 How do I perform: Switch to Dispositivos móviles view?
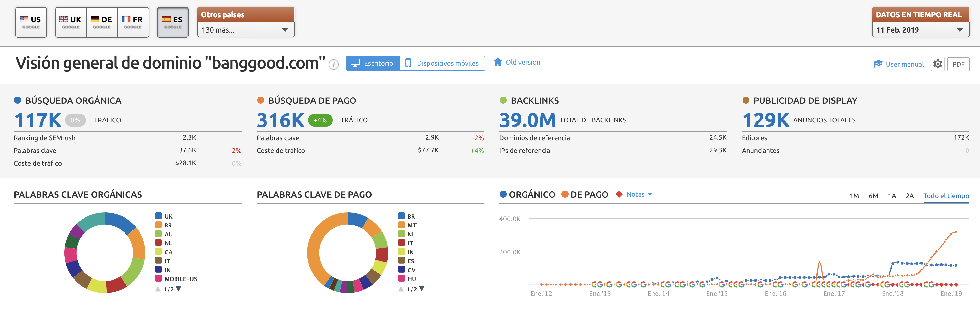tap(442, 63)
